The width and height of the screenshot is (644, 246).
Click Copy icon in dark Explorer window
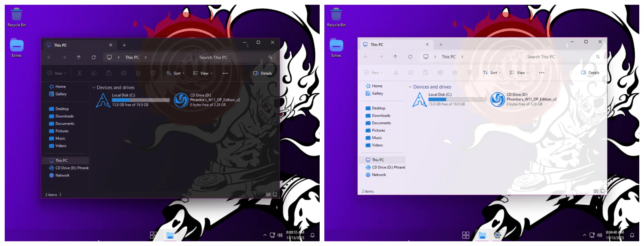coord(94,73)
